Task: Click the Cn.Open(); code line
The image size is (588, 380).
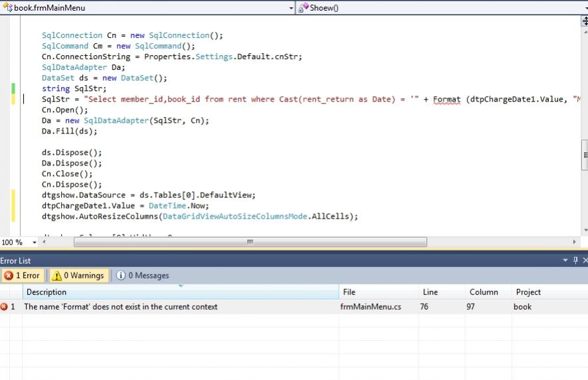Action: pyautogui.click(x=65, y=110)
